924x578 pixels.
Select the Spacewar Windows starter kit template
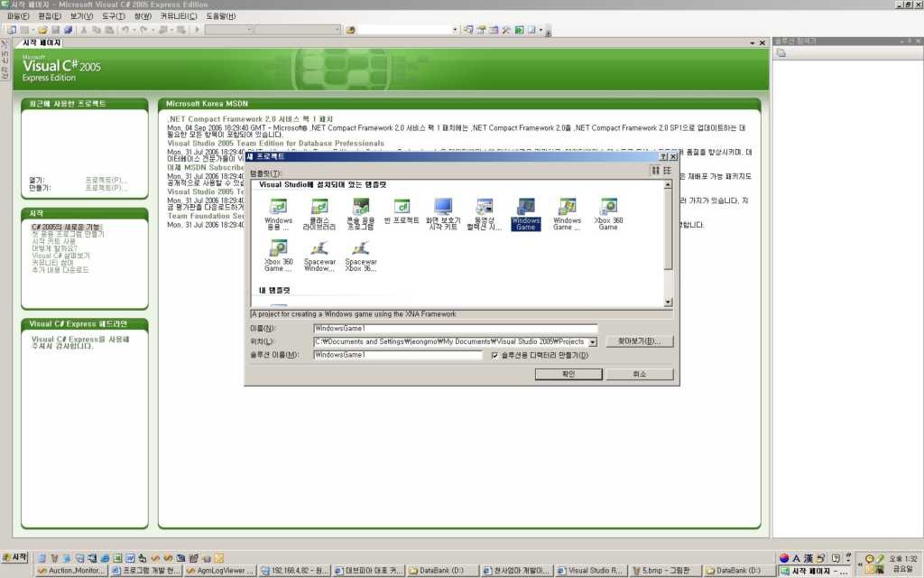click(x=319, y=256)
